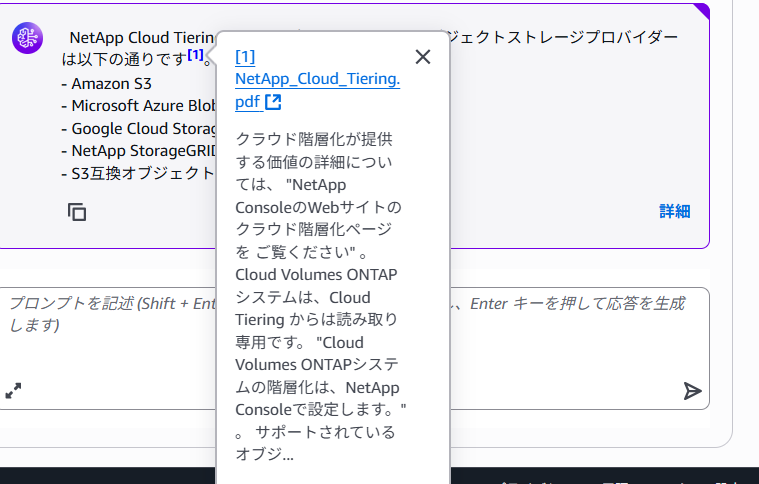The image size is (759, 484).
Task: Click the [1] citation superscript in response
Action: pos(196,54)
